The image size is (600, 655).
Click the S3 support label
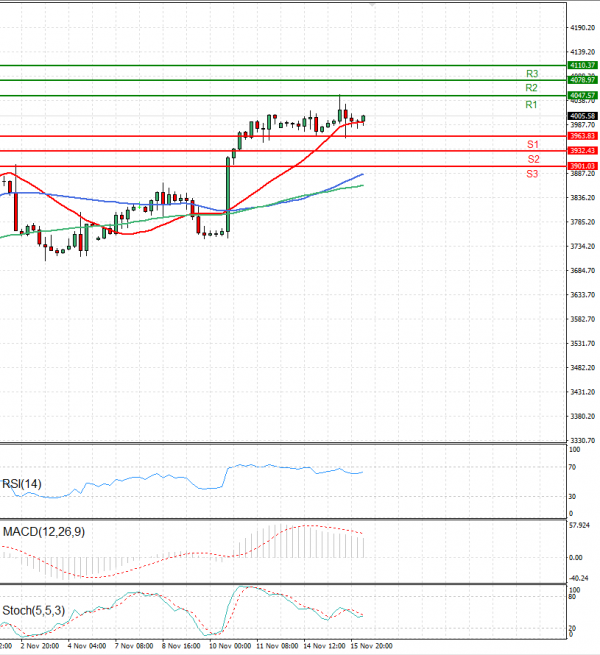point(532,174)
